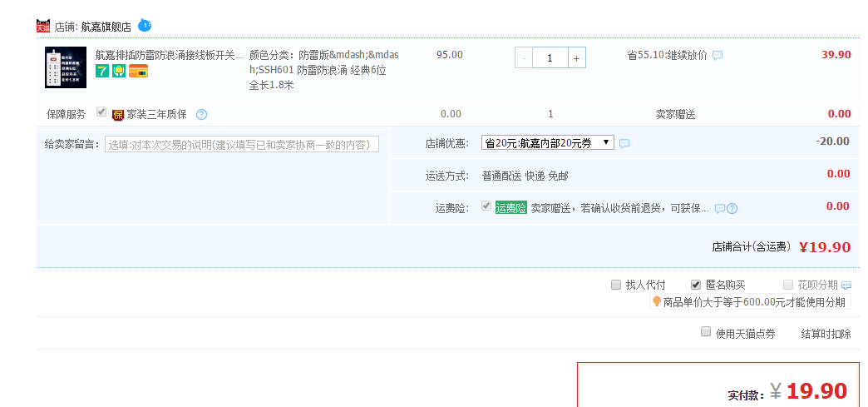This screenshot has width=868, height=407.
Task: Click the orange credit card badge icon
Action: [138, 71]
